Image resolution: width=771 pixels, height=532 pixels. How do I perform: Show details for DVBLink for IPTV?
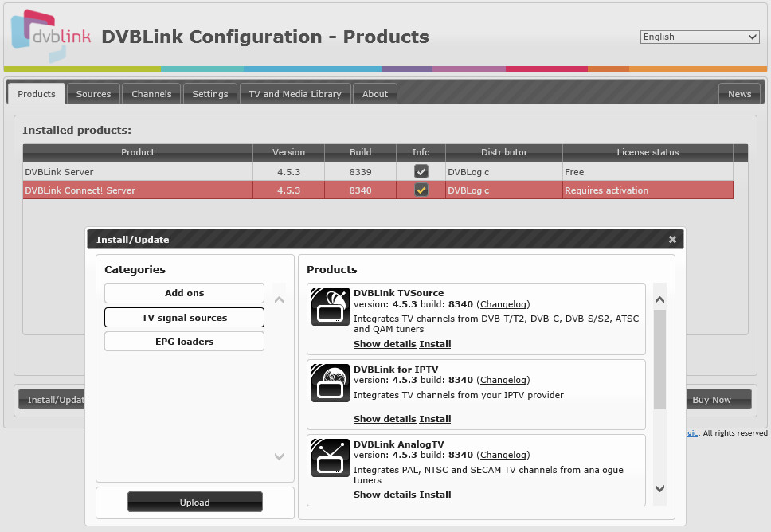pos(385,419)
